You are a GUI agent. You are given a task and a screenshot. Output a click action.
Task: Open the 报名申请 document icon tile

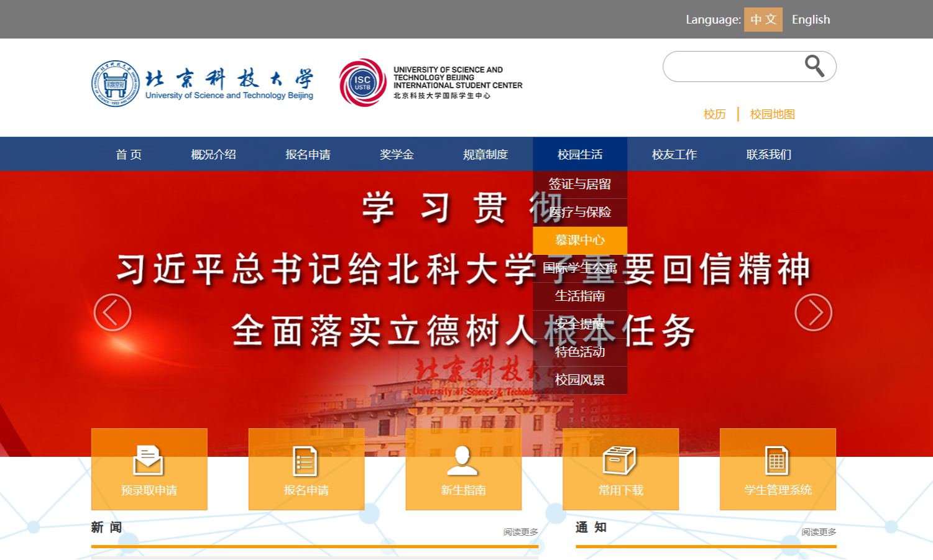[x=306, y=469]
